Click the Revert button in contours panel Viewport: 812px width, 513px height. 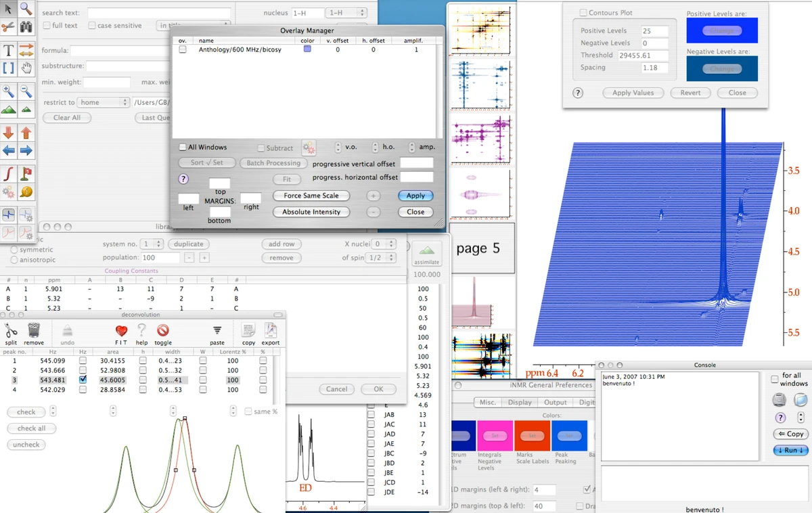690,93
